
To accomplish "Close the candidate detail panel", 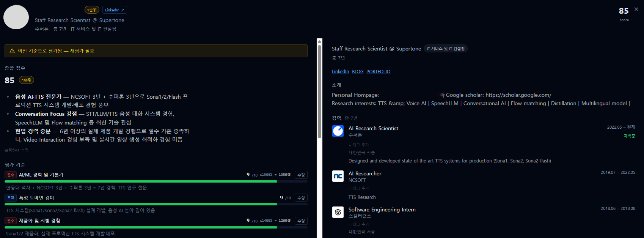I will [x=636, y=9].
